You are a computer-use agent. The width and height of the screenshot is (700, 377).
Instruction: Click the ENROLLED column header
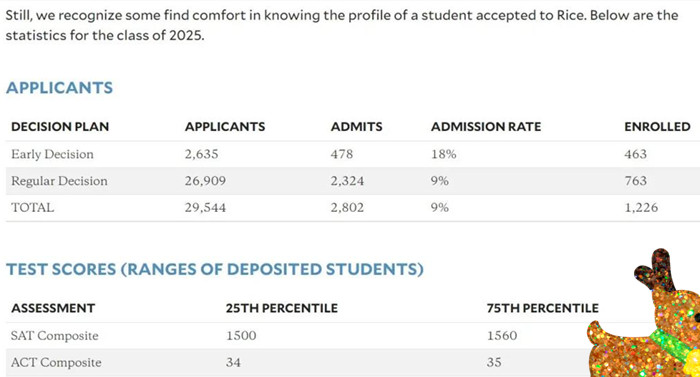(x=657, y=127)
